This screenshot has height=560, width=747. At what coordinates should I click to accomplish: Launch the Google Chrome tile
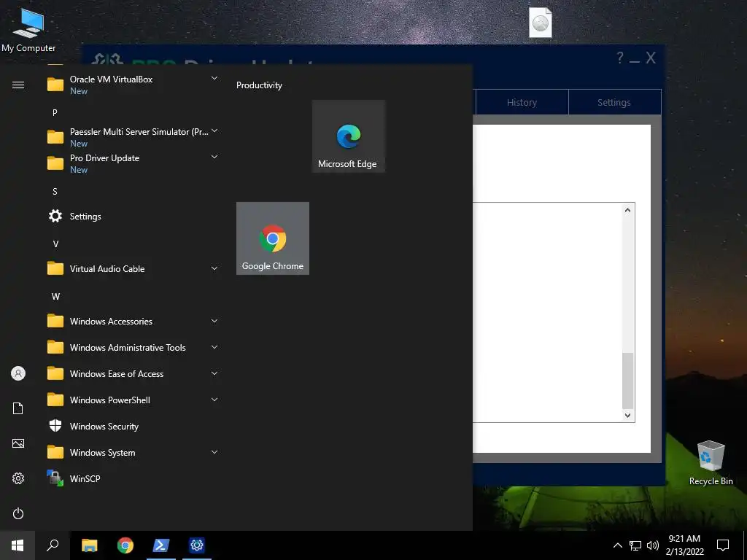click(x=273, y=238)
